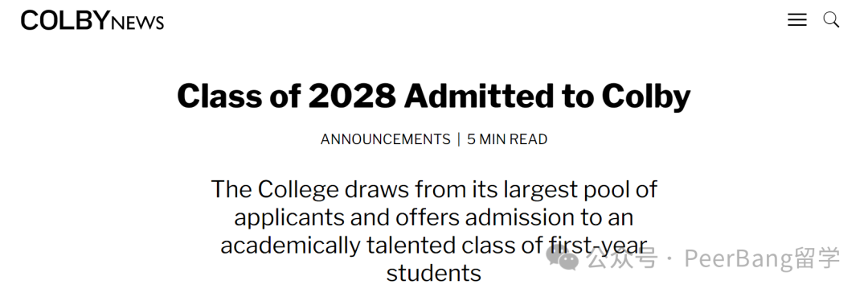This screenshot has height=293, width=868.
Task: Click the 5 MIN READ label
Action: click(507, 139)
